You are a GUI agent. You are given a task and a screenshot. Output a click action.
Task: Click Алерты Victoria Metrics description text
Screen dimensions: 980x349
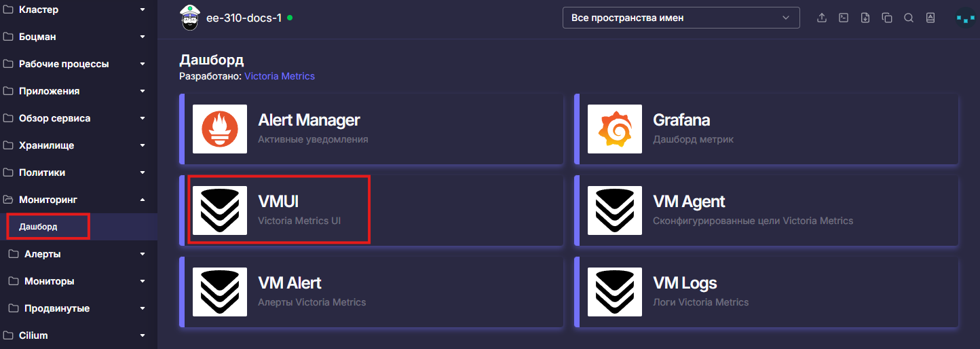pos(312,302)
